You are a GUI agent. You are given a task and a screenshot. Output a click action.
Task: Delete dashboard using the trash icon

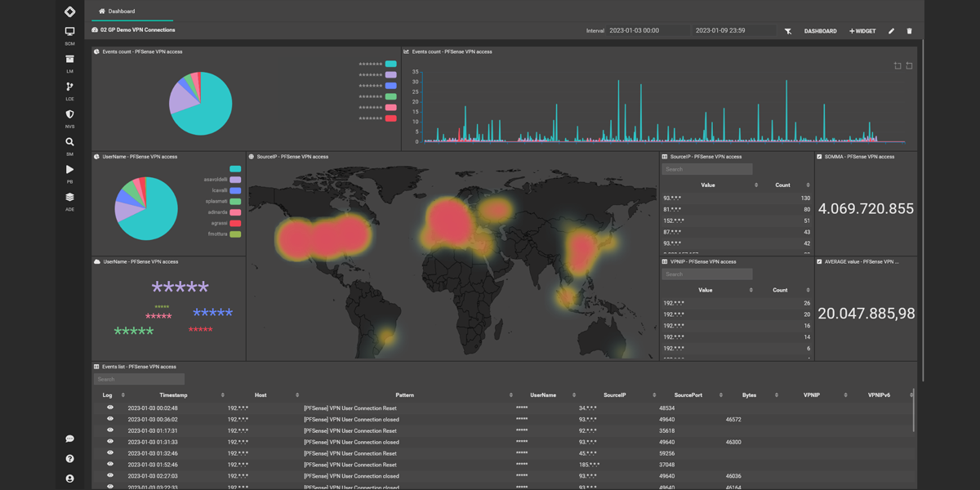pos(910,31)
